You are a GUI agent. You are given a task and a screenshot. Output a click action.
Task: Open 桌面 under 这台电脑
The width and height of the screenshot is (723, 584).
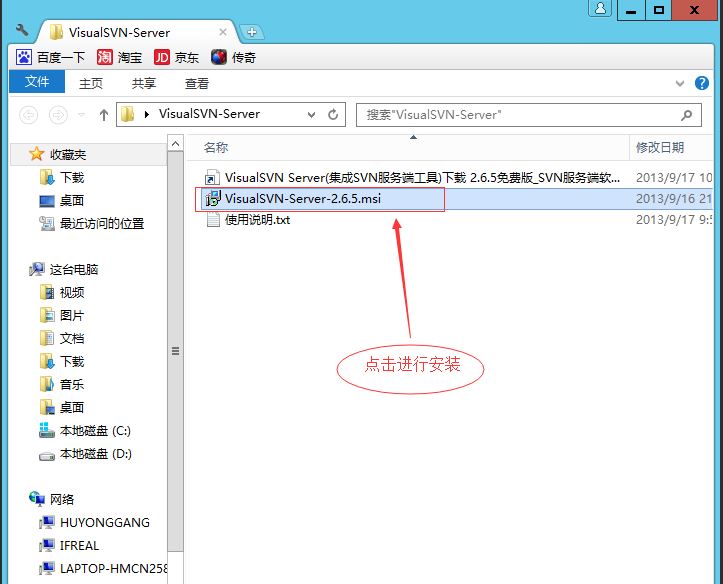(72, 407)
